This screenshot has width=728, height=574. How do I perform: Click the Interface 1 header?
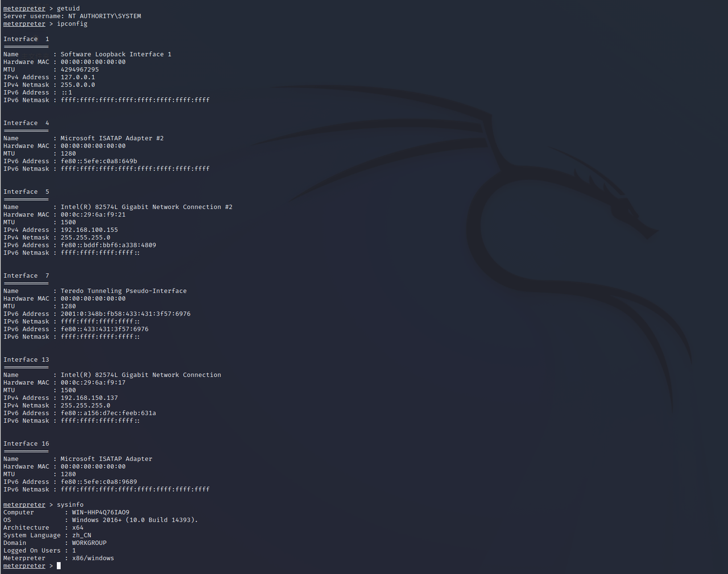pos(26,39)
